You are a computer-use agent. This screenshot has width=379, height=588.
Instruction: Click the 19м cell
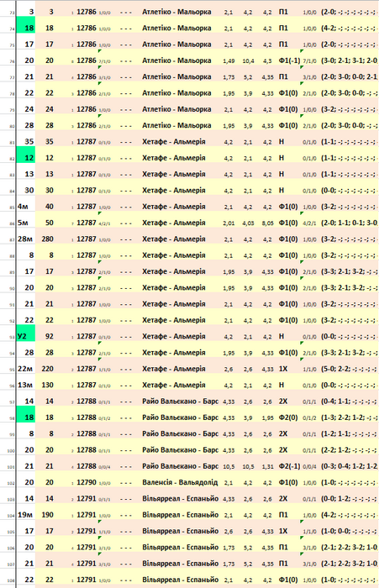25,515
